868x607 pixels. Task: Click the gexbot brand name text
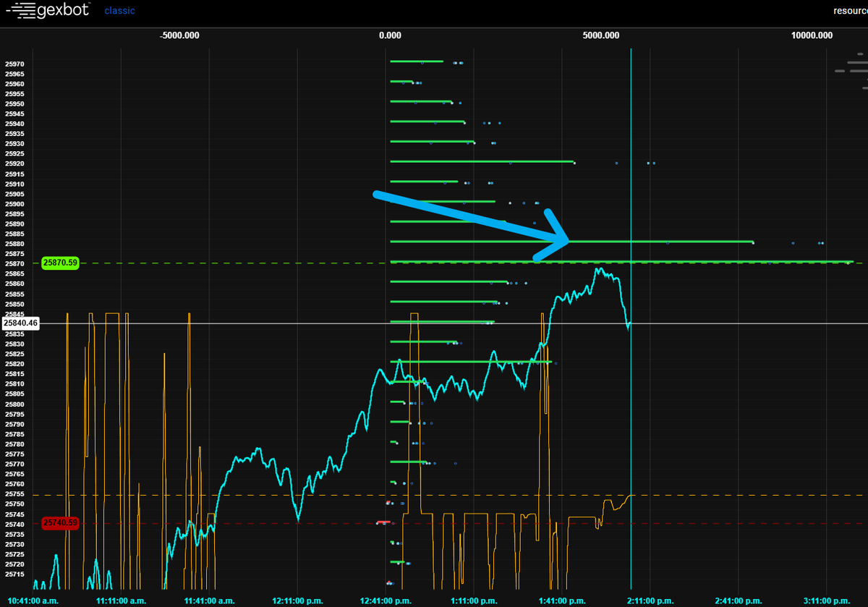[54, 10]
